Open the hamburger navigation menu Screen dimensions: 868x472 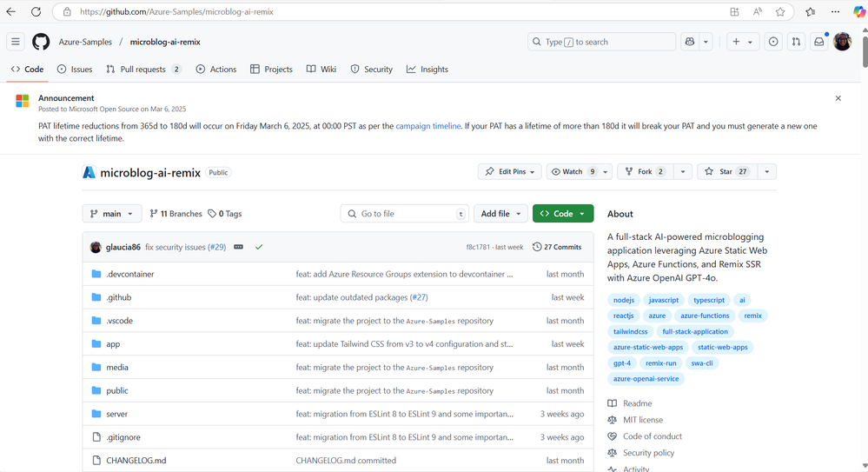point(16,42)
